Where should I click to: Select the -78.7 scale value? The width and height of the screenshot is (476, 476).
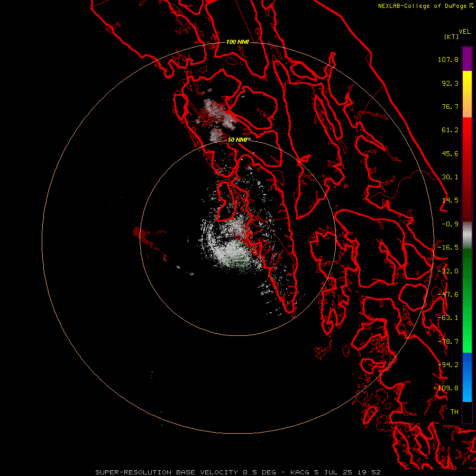coord(448,342)
